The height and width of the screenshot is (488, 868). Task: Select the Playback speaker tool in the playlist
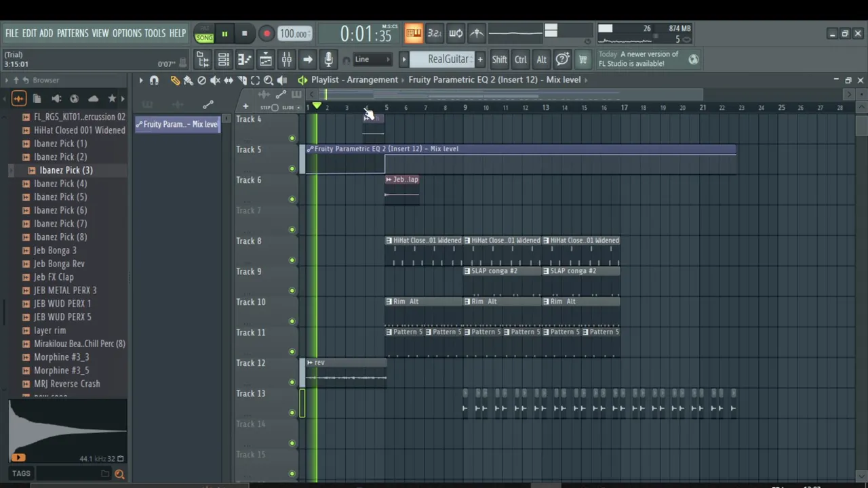(x=282, y=80)
